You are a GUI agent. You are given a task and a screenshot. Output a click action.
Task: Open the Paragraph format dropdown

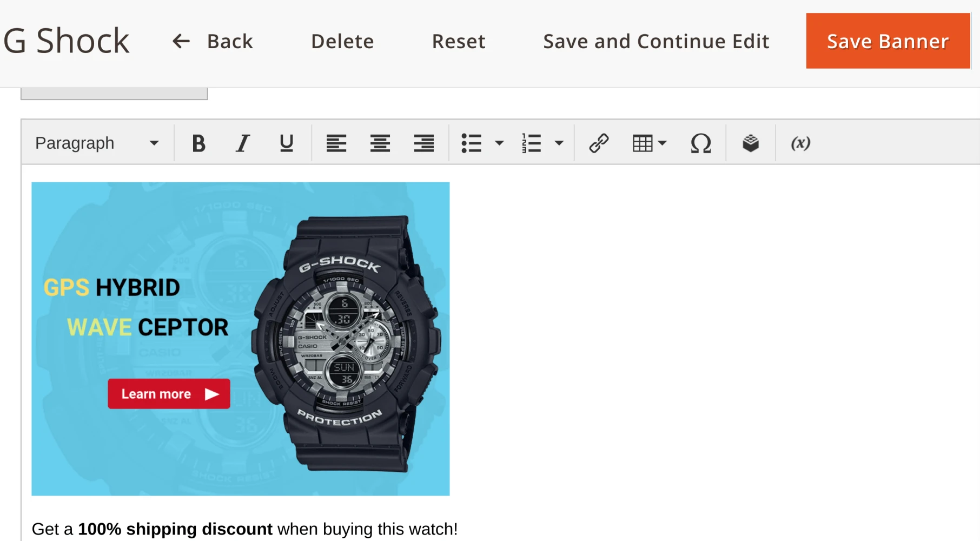(x=97, y=143)
